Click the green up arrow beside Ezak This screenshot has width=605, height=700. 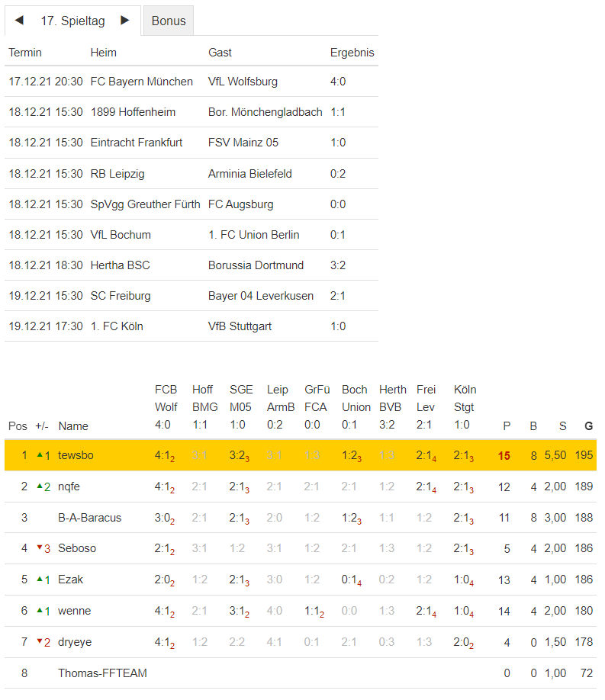(x=40, y=579)
